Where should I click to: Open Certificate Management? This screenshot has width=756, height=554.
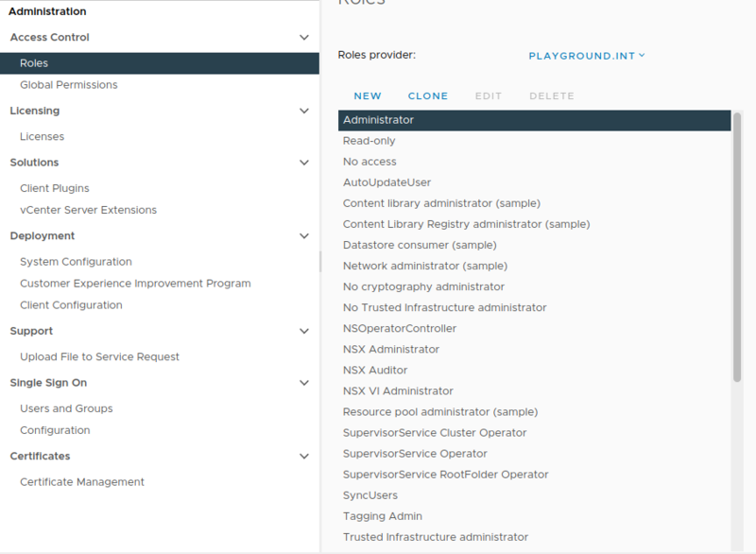(82, 482)
